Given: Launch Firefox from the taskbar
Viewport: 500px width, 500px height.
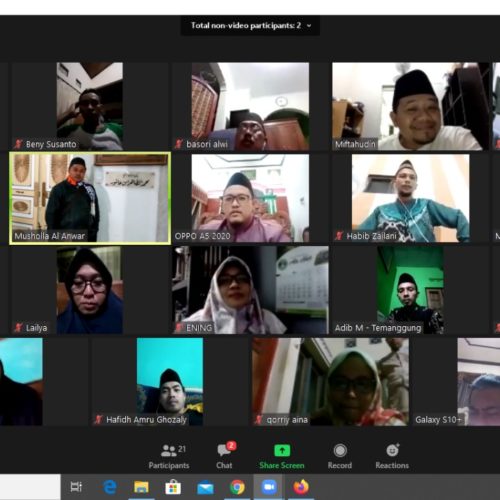Looking at the screenshot, I should 301,487.
